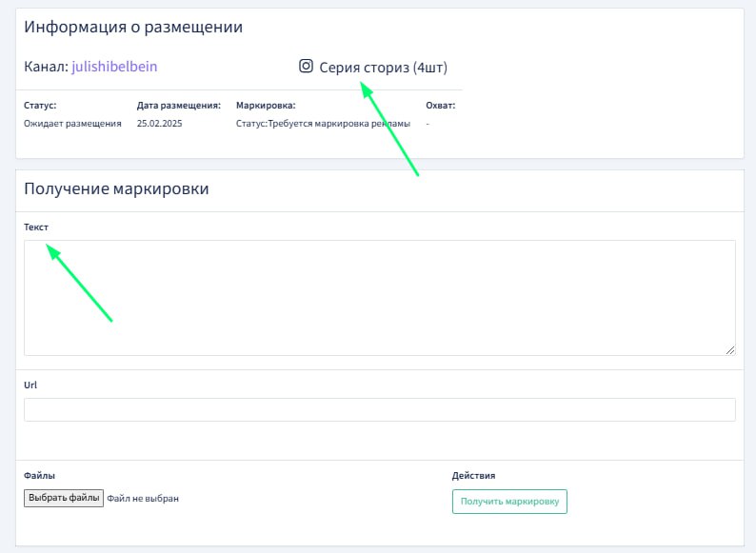Image resolution: width=756 pixels, height=553 pixels.
Task: Click the Url field label
Action: click(30, 385)
